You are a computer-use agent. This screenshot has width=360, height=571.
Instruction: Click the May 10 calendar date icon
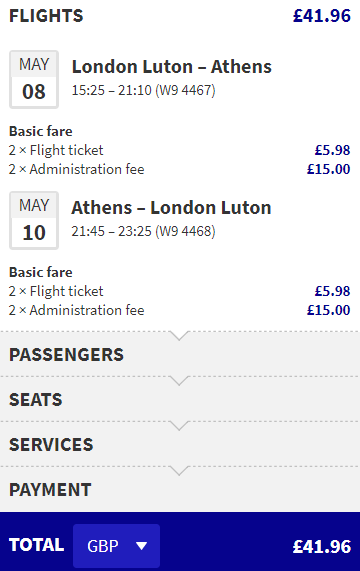coord(34,220)
